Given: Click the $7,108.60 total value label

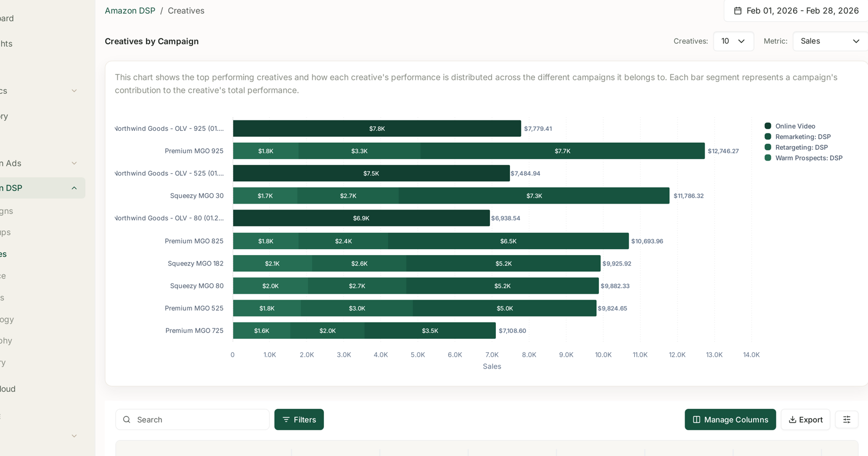Looking at the screenshot, I should (x=513, y=331).
